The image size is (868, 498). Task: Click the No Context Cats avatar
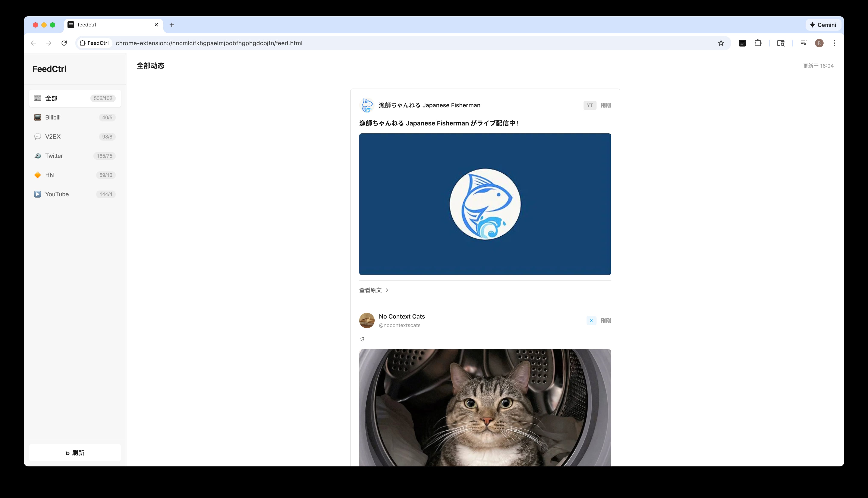tap(367, 320)
